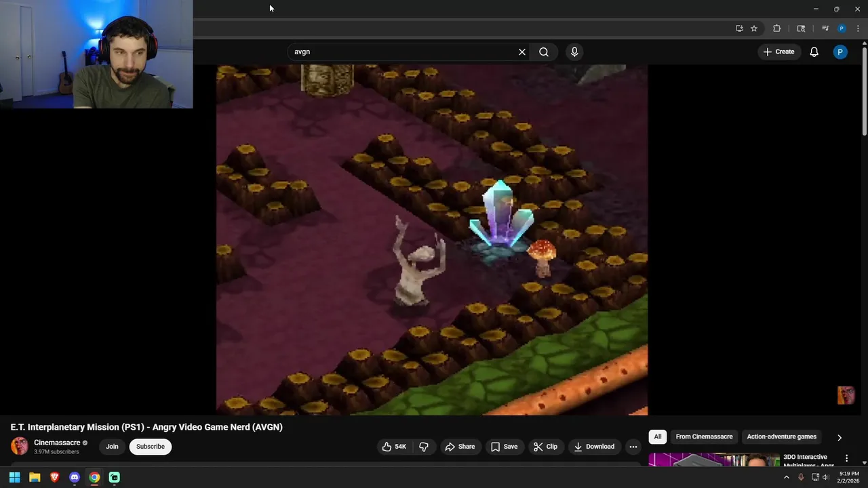Open more actions ellipsis under video

[x=633, y=447]
